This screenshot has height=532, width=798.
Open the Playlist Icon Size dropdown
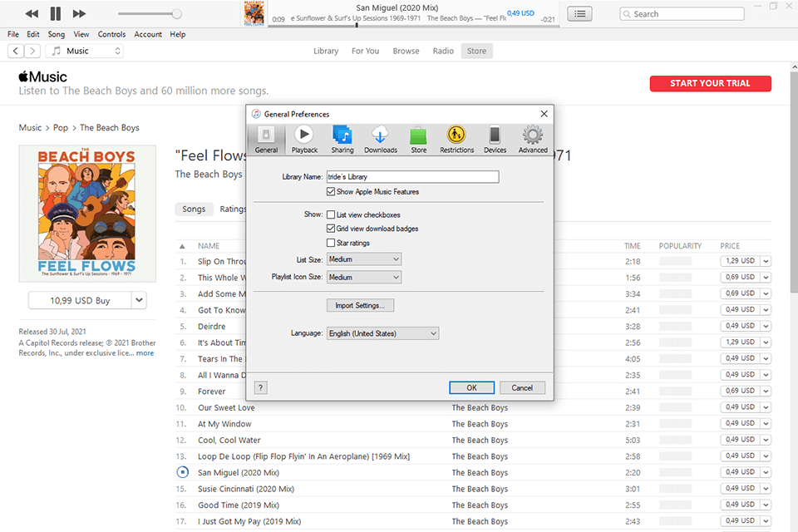tap(364, 277)
